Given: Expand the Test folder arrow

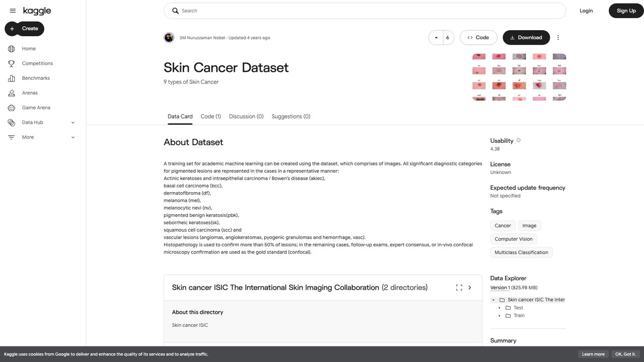Looking at the screenshot, I should (x=500, y=308).
